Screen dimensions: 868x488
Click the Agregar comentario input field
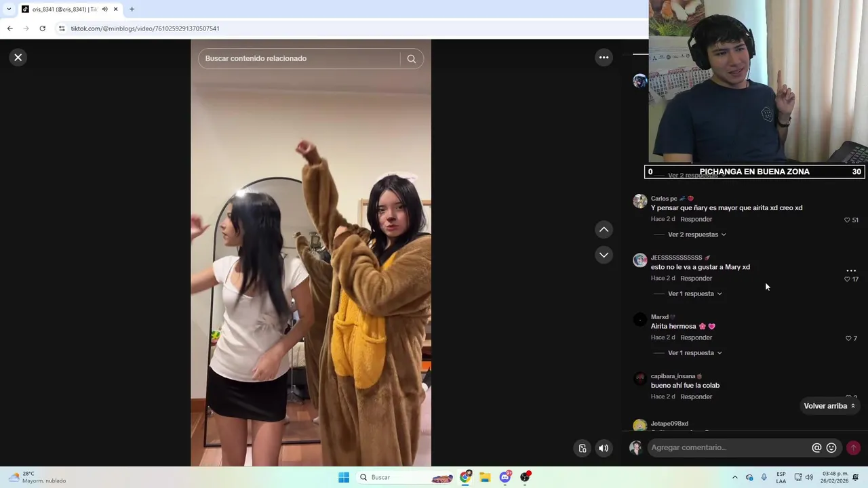tap(729, 447)
